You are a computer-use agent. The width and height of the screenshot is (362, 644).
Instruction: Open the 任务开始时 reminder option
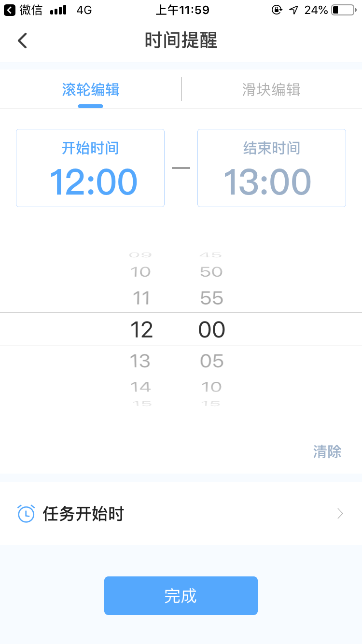[181, 514]
